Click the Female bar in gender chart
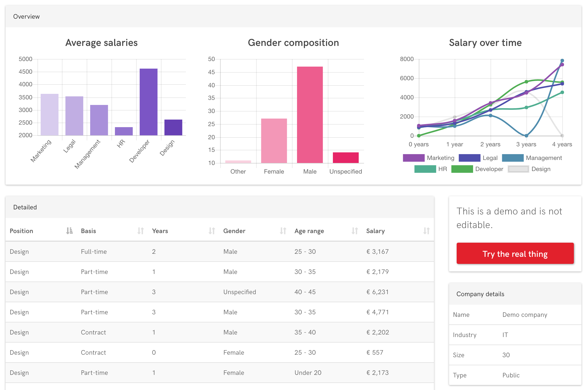Viewport: 588px width, 390px height. coord(274,141)
